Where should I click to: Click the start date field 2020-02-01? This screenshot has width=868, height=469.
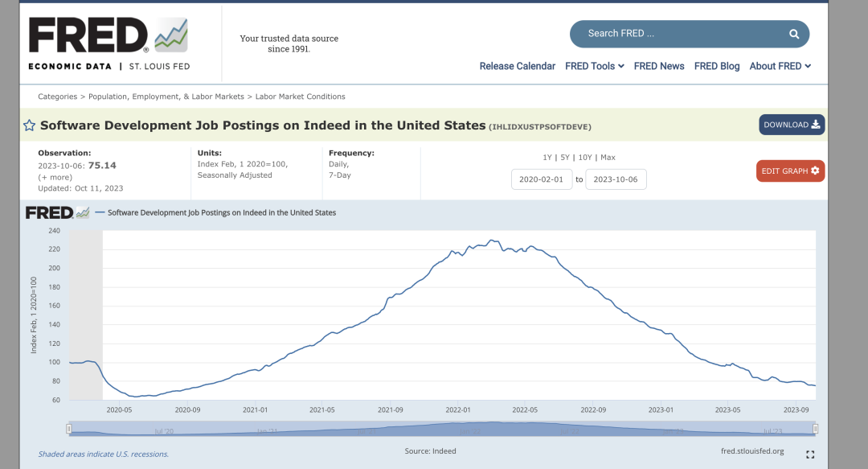[x=542, y=179]
